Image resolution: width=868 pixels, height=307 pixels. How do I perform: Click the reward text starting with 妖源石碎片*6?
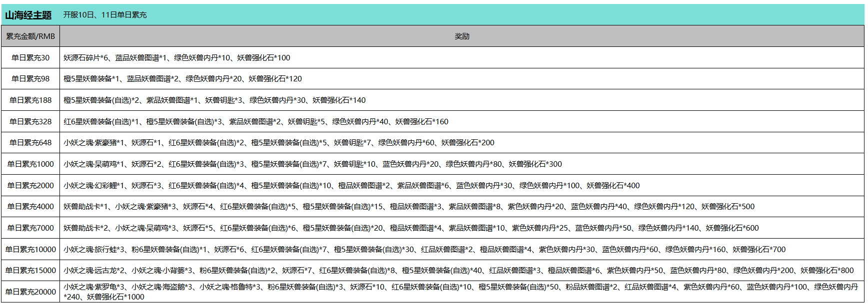coord(176,58)
